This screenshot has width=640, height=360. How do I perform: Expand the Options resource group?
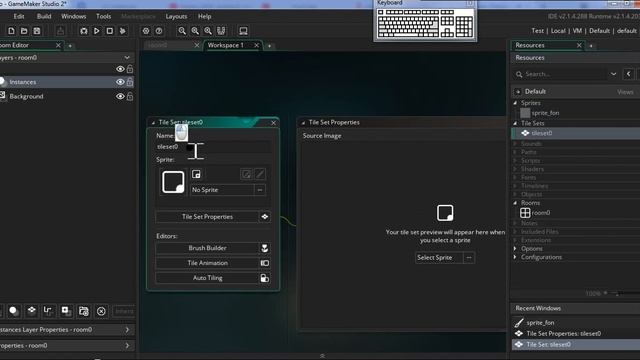(515, 249)
